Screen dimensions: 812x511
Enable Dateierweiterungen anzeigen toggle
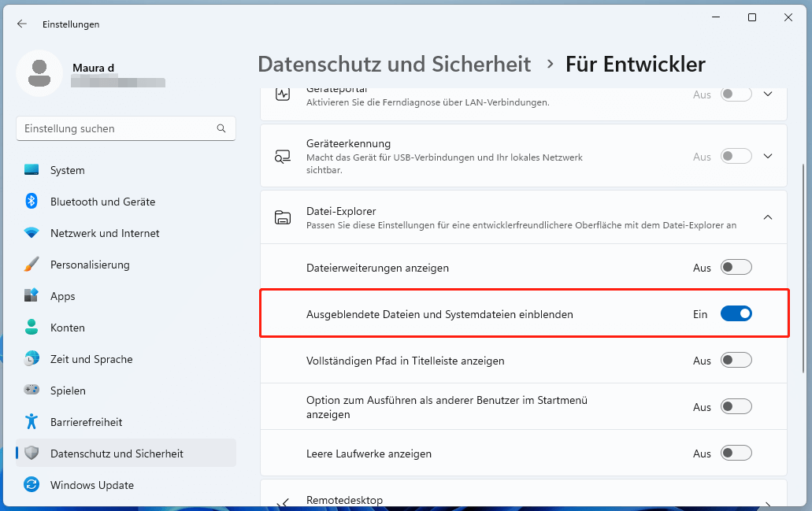736,268
